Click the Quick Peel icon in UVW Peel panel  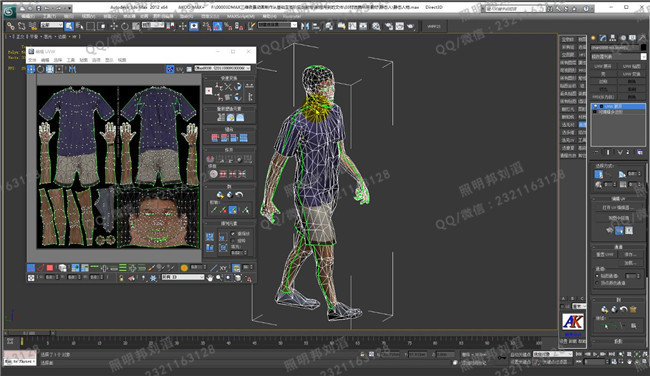tap(220, 195)
